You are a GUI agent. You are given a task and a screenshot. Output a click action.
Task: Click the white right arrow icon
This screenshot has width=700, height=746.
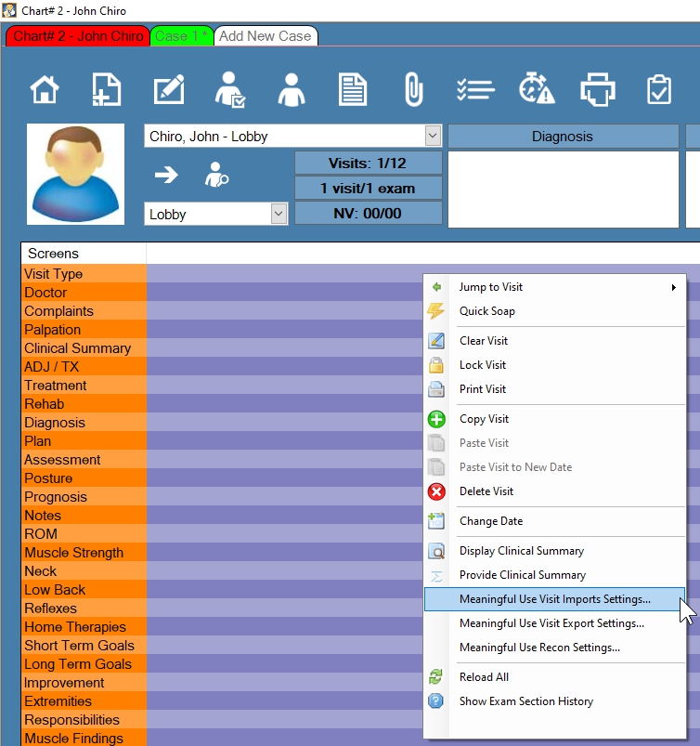166,175
